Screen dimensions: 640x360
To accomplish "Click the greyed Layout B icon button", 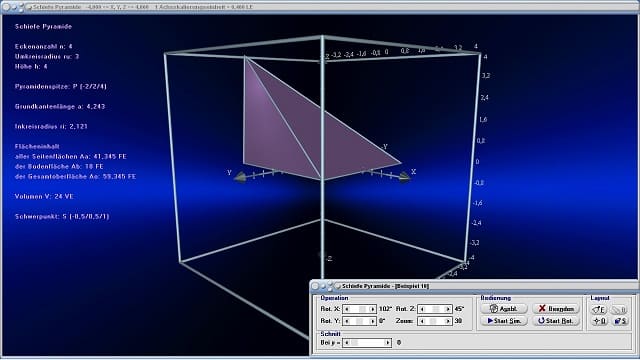I will pyautogui.click(x=619, y=310).
